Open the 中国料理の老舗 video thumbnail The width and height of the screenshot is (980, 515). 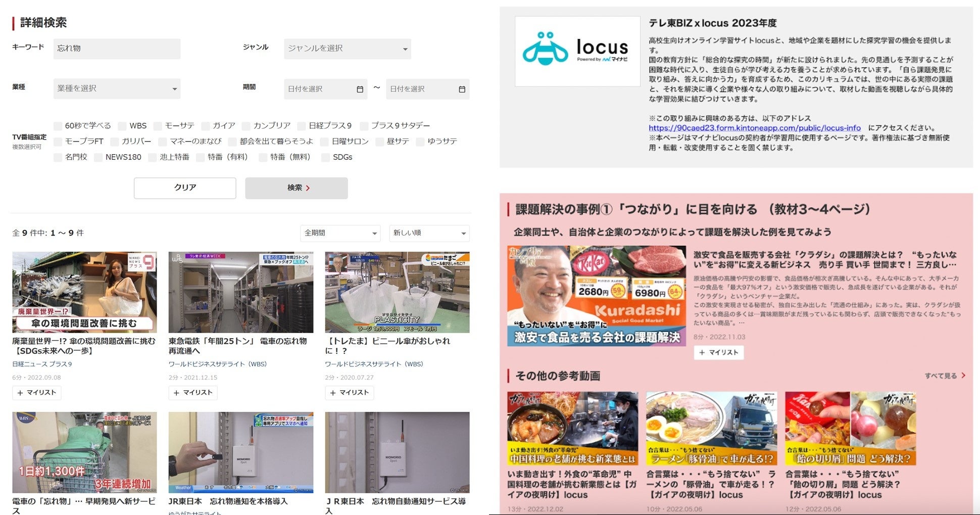click(x=572, y=429)
